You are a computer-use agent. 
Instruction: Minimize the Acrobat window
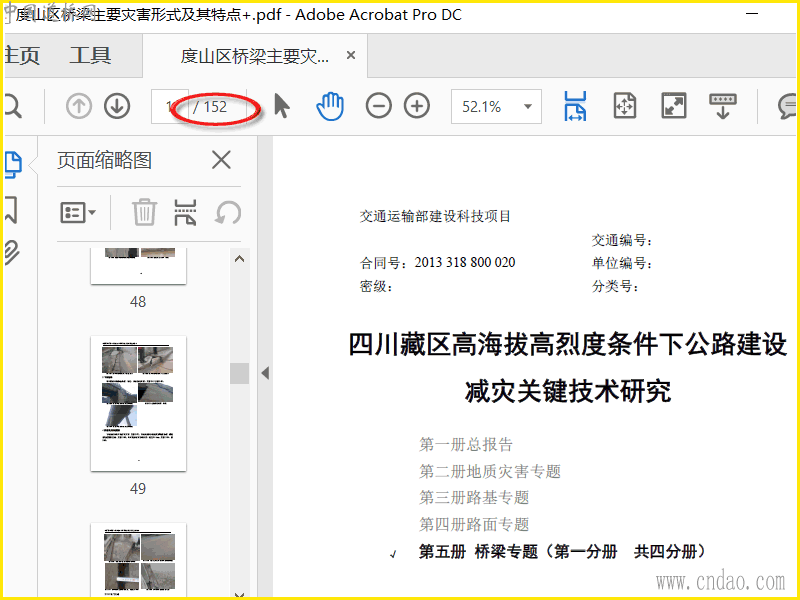[752, 14]
